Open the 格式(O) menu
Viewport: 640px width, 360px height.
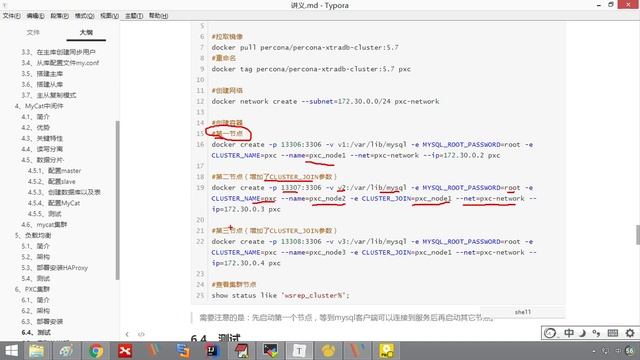[x=84, y=16]
